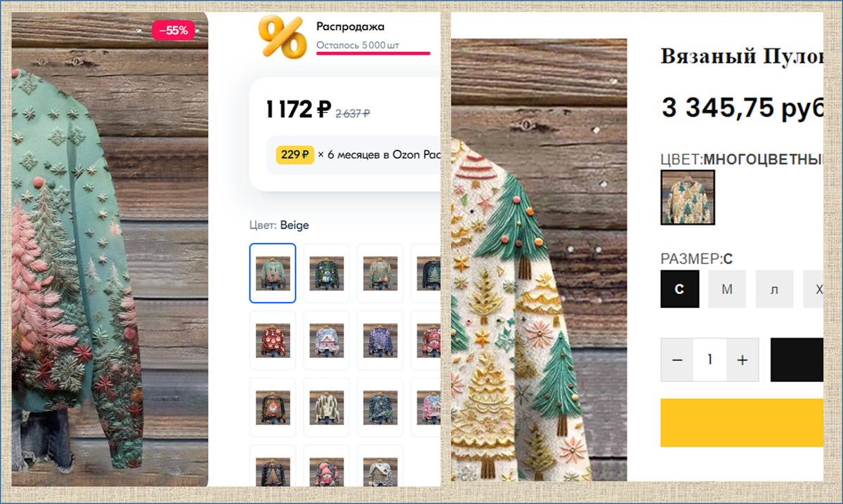This screenshot has width=843, height=504.
Task: Increase quantity with plus button
Action: 743,359
